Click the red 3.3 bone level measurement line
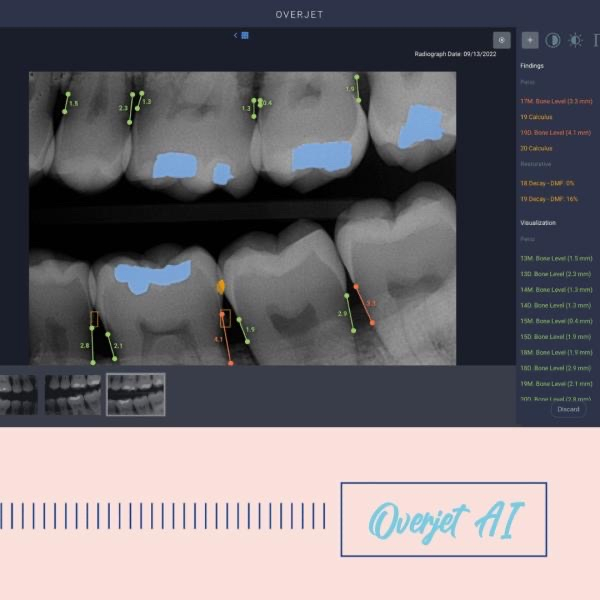This screenshot has height=600, width=600. coord(364,305)
